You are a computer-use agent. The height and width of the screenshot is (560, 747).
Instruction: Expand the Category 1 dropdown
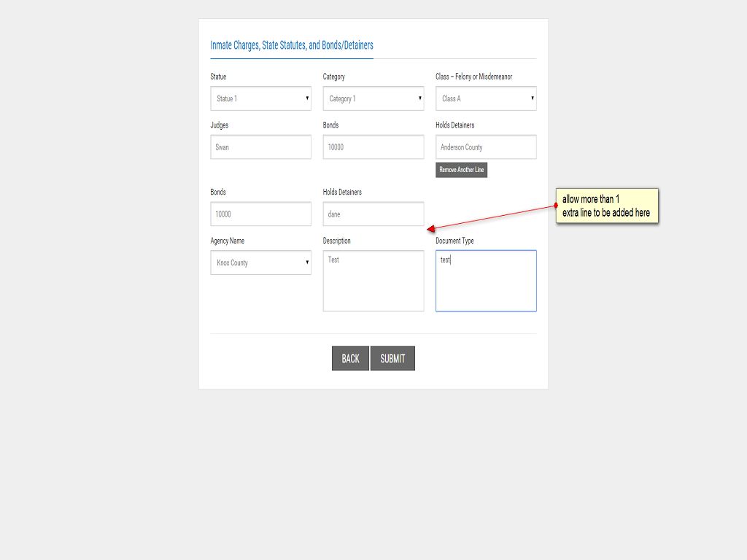point(373,98)
